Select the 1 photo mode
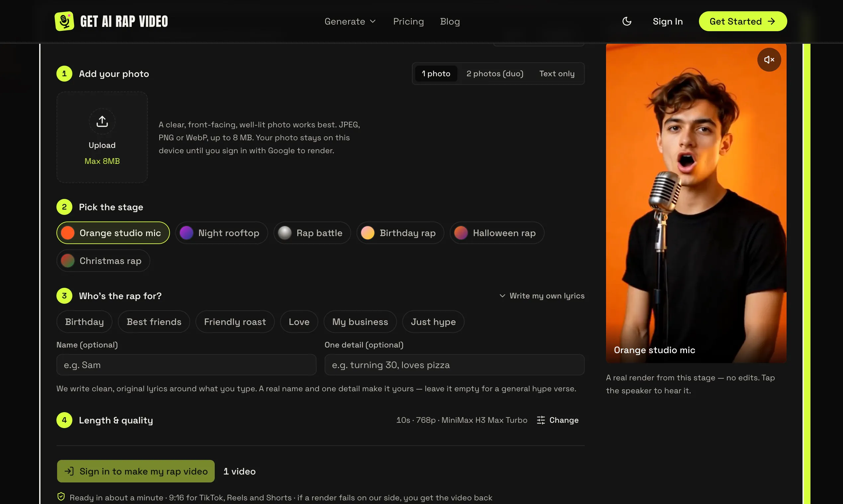The height and width of the screenshot is (504, 843). [436, 74]
